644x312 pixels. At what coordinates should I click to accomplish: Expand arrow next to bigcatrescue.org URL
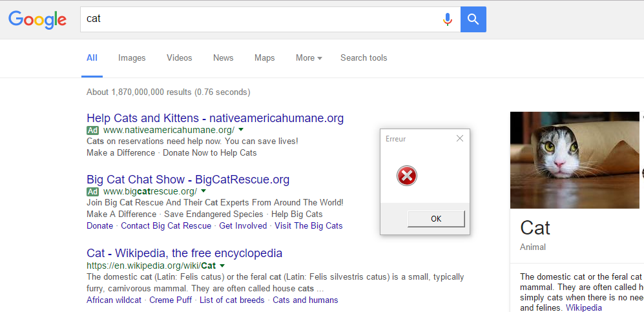203,191
